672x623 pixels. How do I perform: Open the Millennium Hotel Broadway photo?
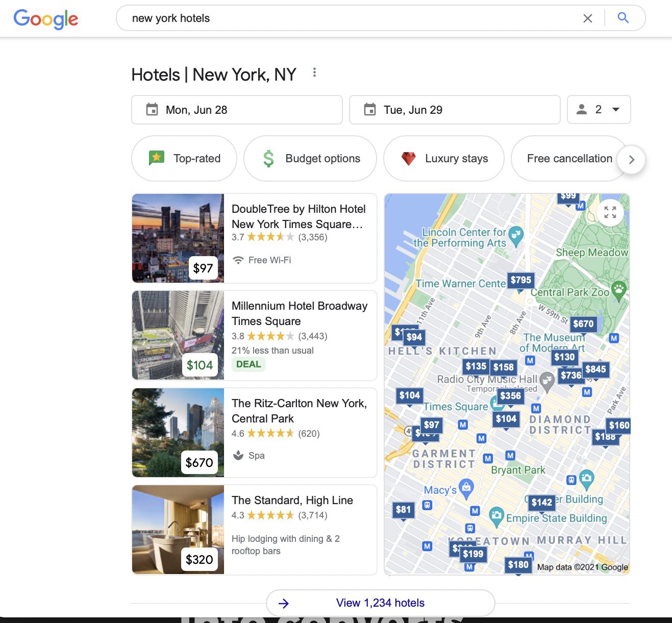(178, 335)
